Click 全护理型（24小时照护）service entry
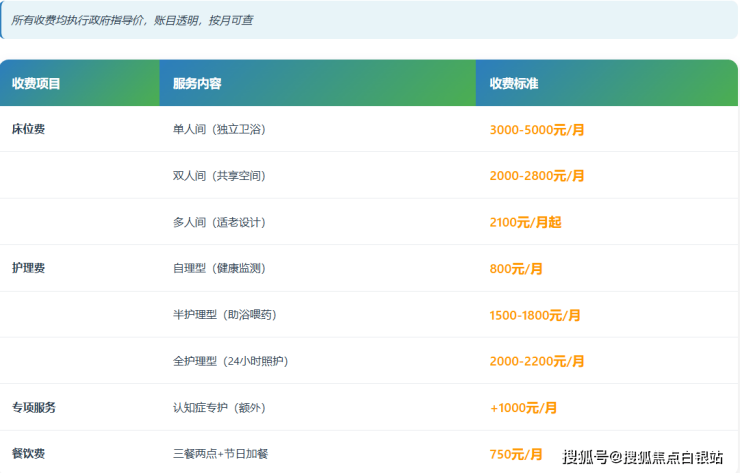The width and height of the screenshot is (740, 473). click(231, 361)
